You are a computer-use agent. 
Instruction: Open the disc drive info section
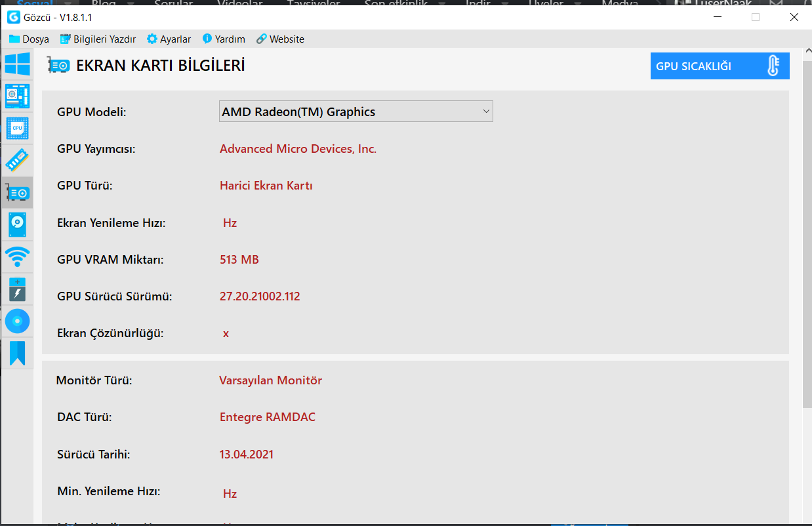(17, 321)
